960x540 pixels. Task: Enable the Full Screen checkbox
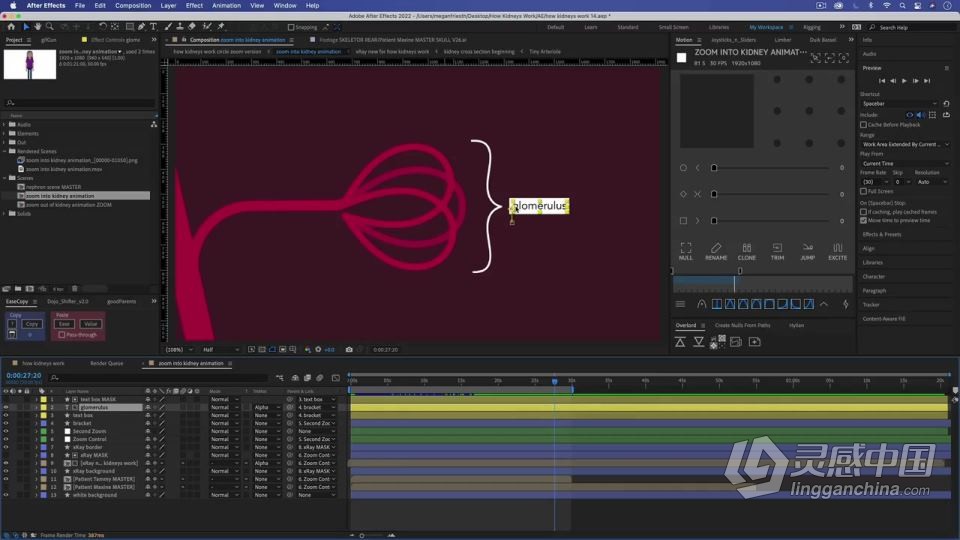click(x=863, y=191)
